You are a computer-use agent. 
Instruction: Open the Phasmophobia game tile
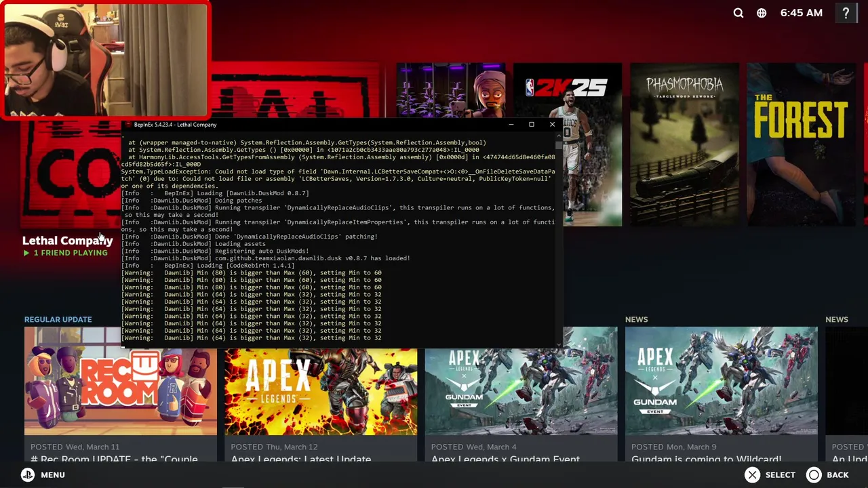(x=684, y=144)
